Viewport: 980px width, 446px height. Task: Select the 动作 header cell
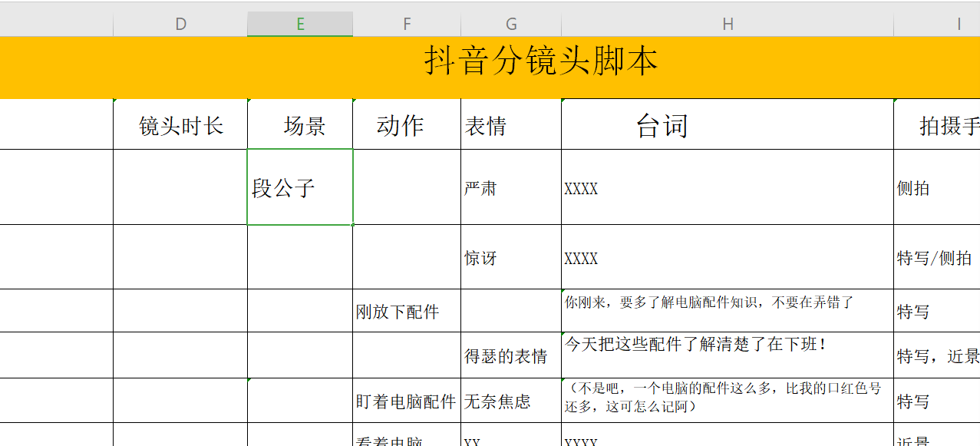[401, 125]
